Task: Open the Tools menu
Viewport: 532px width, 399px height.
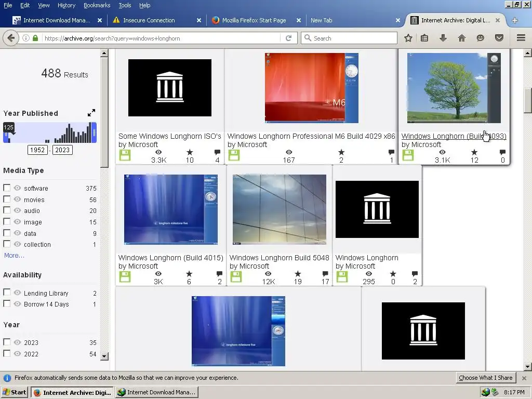Action: [x=125, y=5]
